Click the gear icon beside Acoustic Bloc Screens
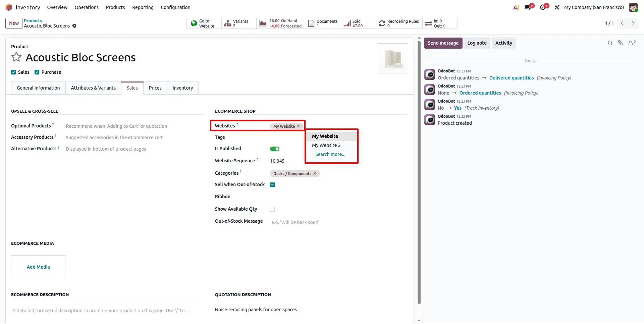 pyautogui.click(x=74, y=26)
